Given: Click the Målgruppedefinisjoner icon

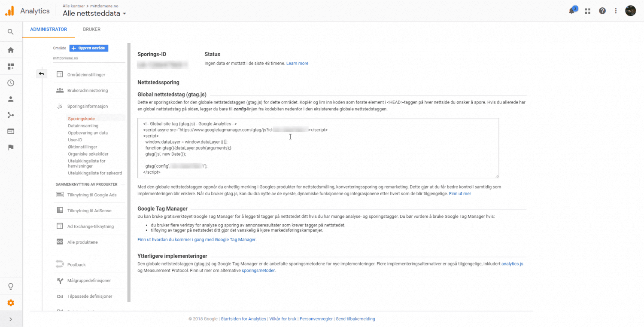Looking at the screenshot, I should [x=60, y=281].
